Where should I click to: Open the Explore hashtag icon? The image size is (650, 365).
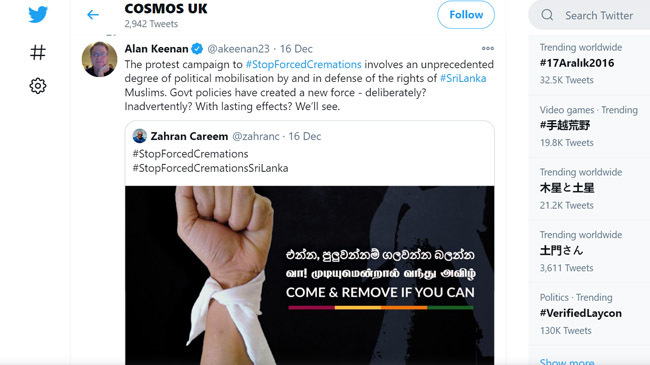pyautogui.click(x=38, y=52)
